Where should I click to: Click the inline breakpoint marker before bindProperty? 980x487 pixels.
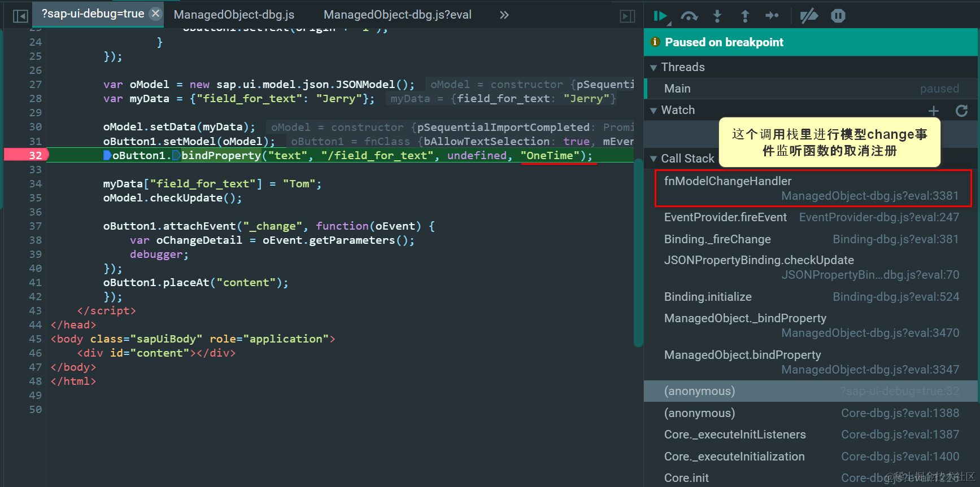[x=176, y=155]
